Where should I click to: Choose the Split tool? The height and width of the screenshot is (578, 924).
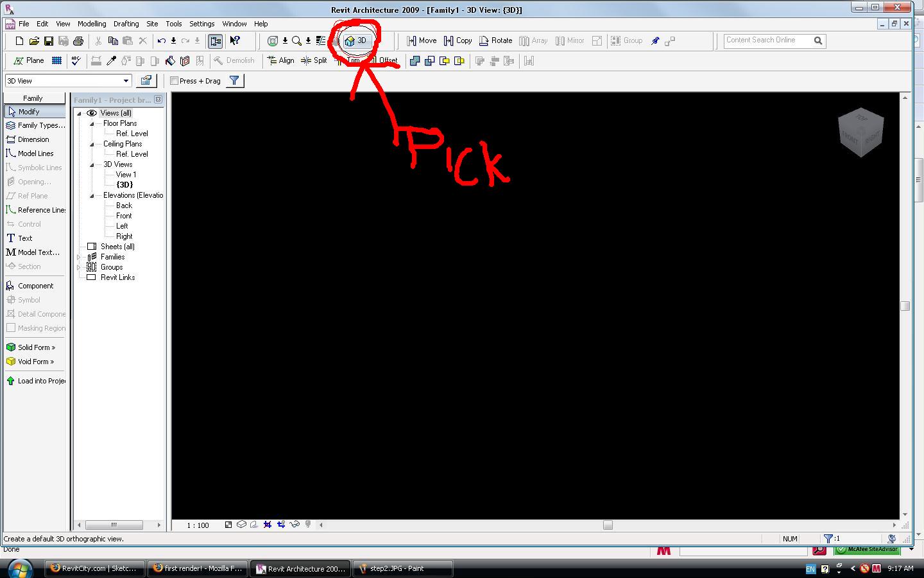(x=314, y=60)
